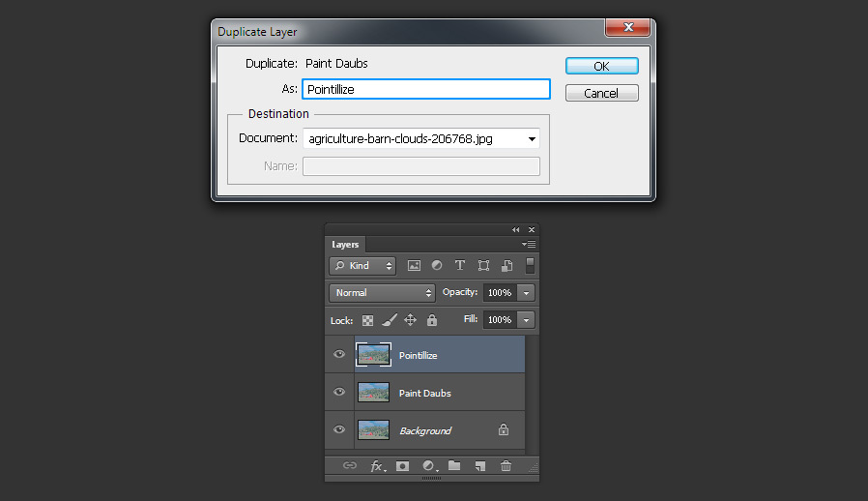This screenshot has width=868, height=501.
Task: Click the As name field with Pointillize
Action: (426, 89)
